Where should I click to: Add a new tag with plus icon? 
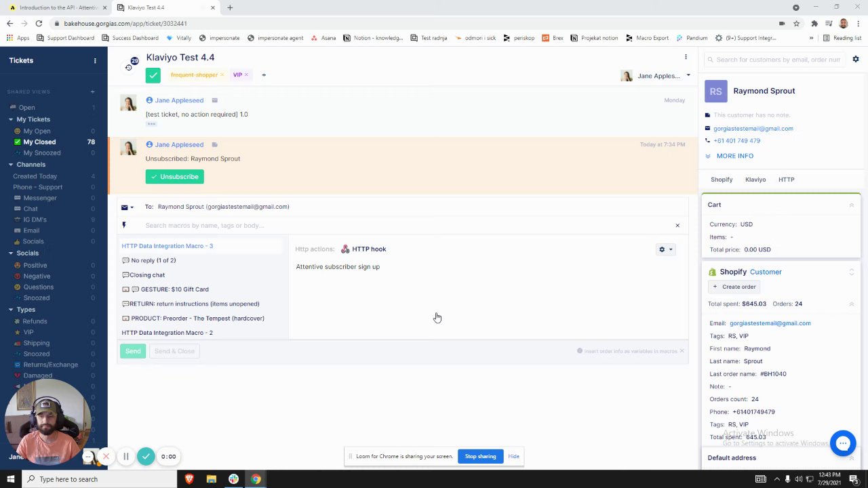coord(264,75)
